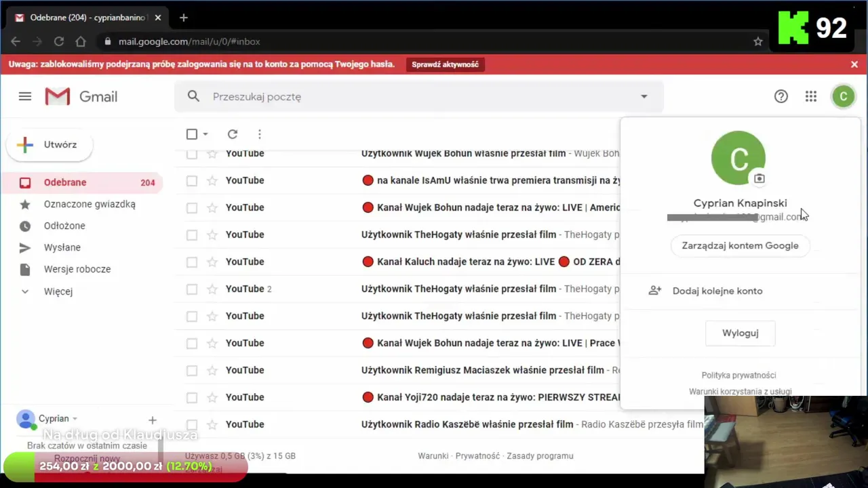Open a new browser tab

click(x=183, y=18)
